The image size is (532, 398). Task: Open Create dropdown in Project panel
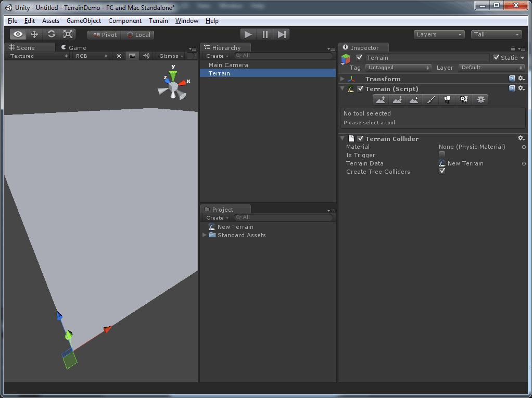pos(217,217)
